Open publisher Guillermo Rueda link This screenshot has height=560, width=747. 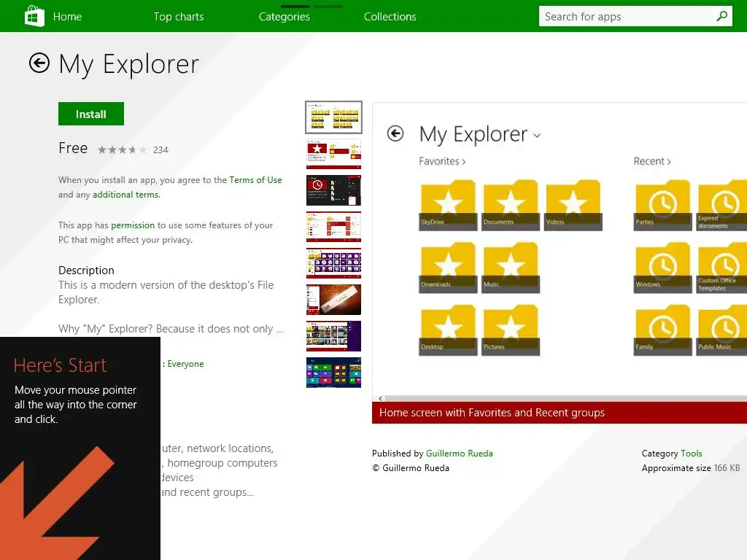pos(460,454)
